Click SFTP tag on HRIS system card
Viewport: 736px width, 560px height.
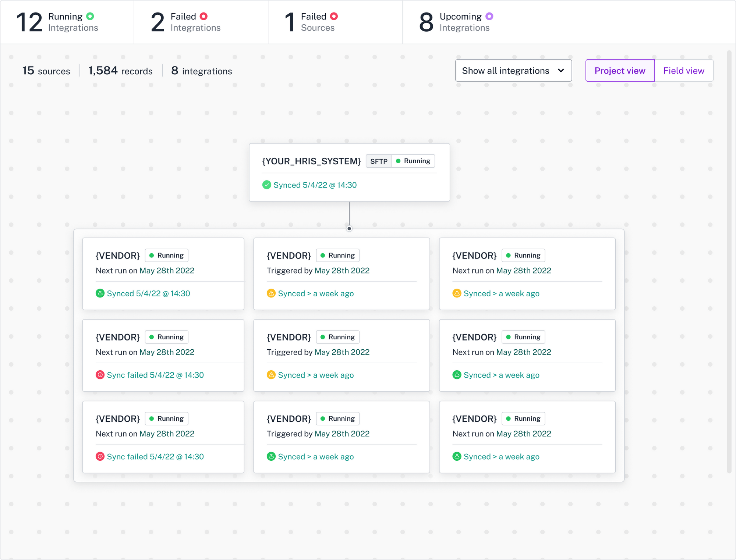[379, 161]
